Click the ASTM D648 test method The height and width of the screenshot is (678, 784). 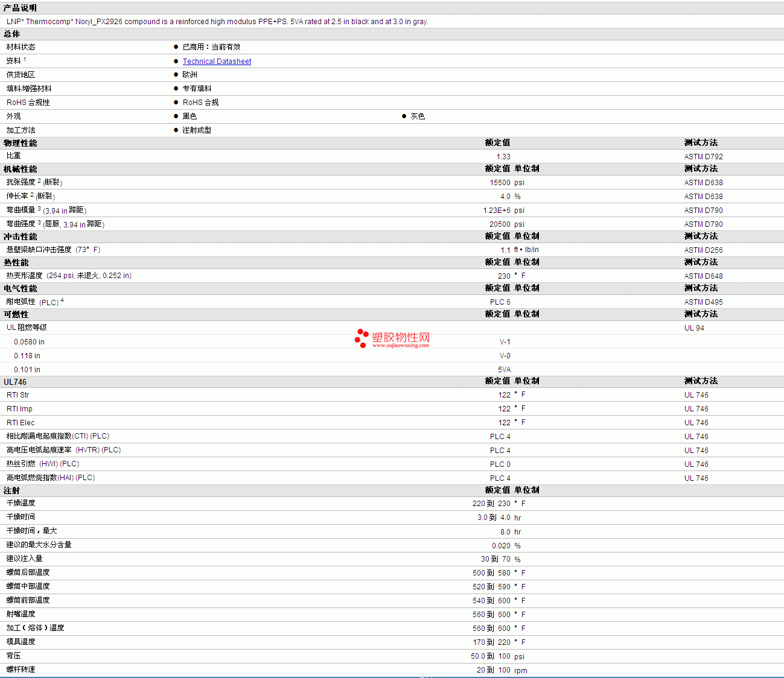tap(703, 276)
